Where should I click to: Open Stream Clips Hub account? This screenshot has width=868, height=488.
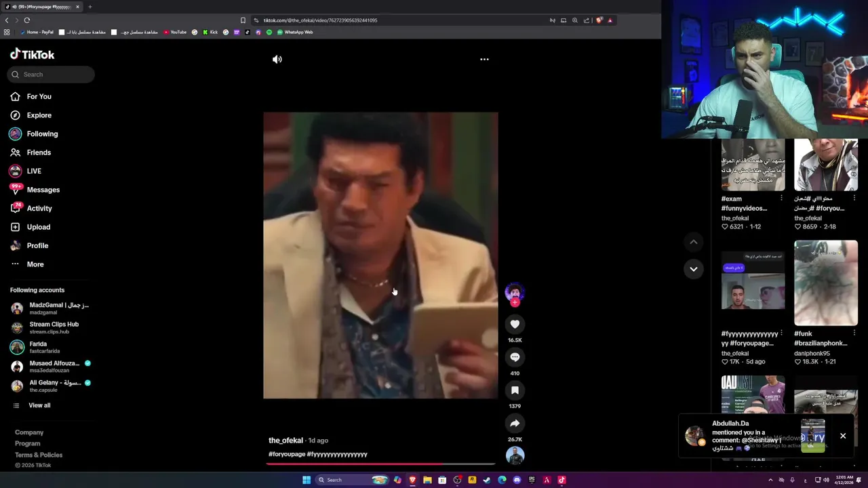click(x=46, y=327)
